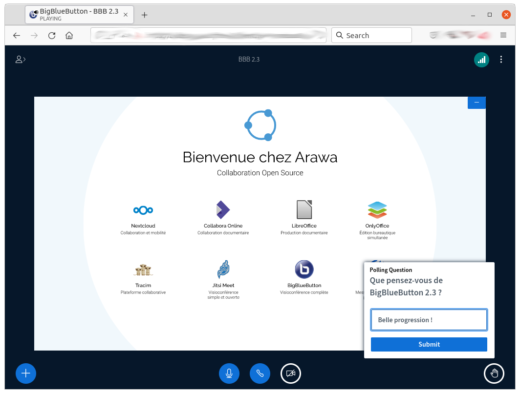Open the browser hamburger menu
Image resolution: width=520 pixels, height=394 pixels.
click(x=503, y=35)
